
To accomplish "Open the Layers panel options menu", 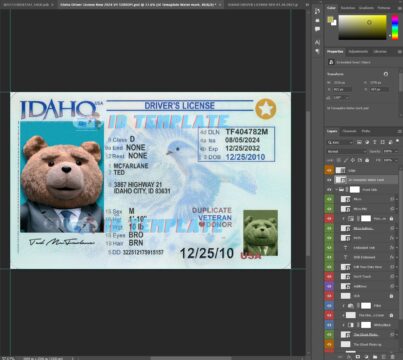I will coord(400,131).
